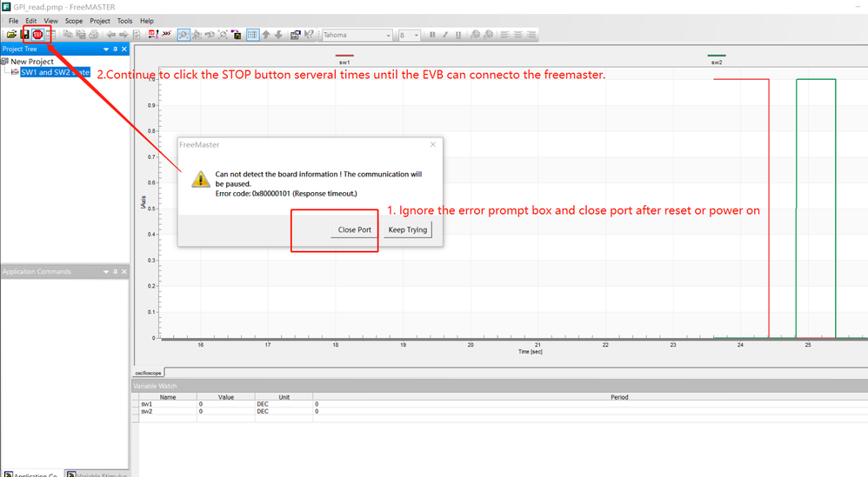This screenshot has width=868, height=477.
Task: Click the Print icon in toolbar
Action: point(94,34)
